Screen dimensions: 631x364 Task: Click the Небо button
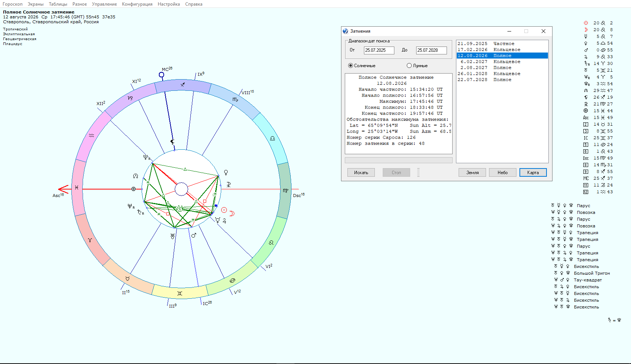pos(502,173)
